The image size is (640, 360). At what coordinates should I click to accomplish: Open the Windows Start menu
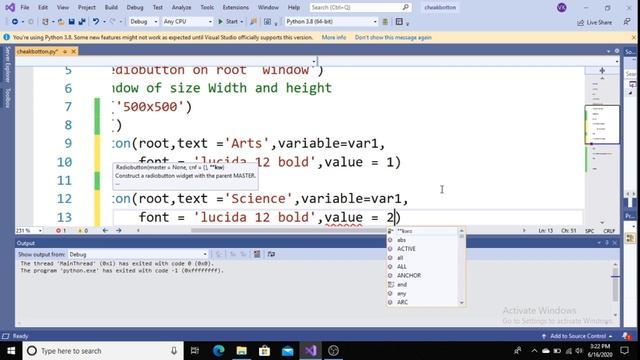coord(11,351)
